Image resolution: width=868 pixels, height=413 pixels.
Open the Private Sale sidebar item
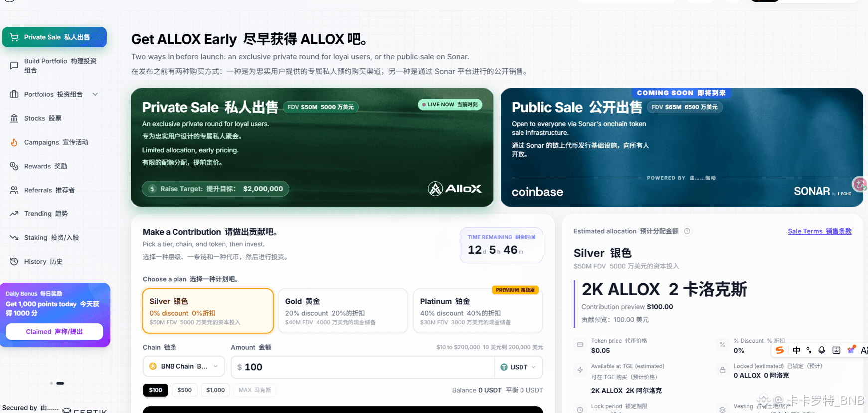pos(54,37)
